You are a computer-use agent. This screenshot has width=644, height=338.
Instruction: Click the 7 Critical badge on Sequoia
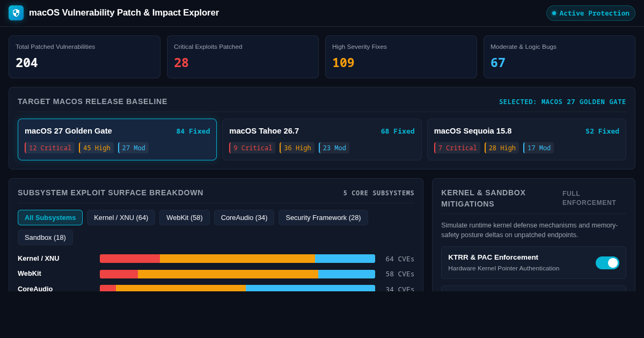[x=457, y=148]
